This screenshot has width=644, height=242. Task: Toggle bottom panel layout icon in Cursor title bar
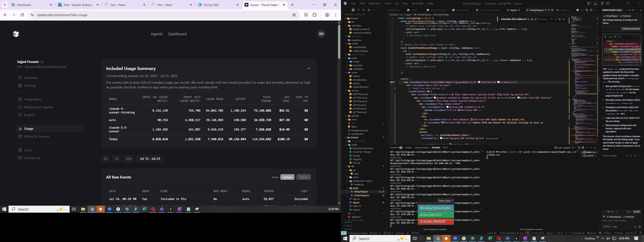595,3
